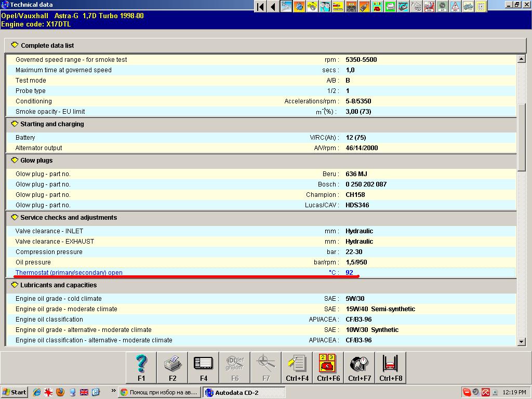
Task: Collapse the Service checks and adjustments section
Action: click(x=14, y=218)
